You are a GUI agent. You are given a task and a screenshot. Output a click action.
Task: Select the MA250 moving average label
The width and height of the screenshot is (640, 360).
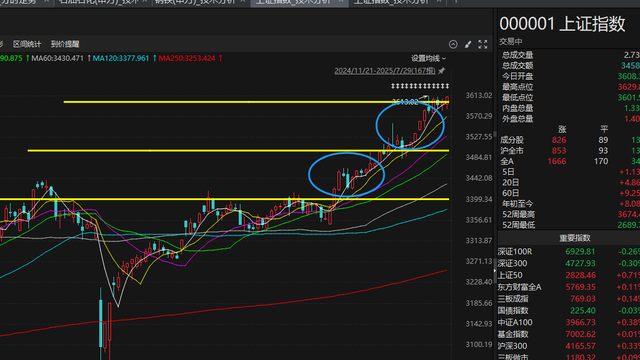[x=187, y=58]
